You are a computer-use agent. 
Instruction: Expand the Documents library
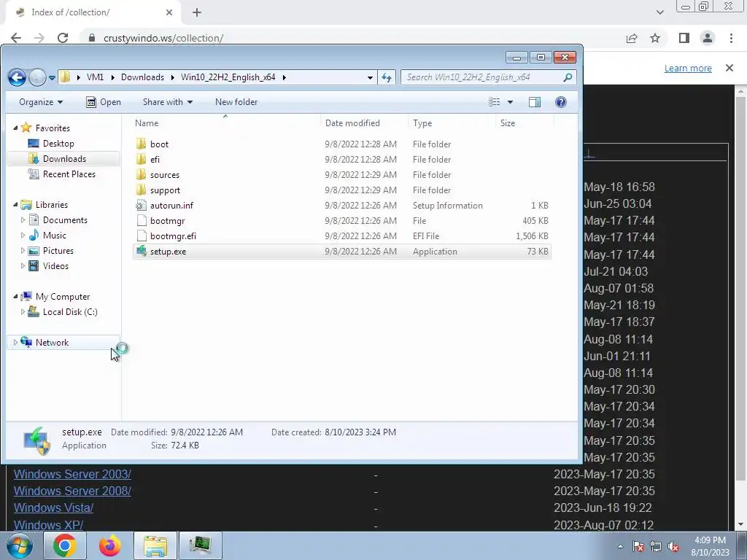click(23, 220)
